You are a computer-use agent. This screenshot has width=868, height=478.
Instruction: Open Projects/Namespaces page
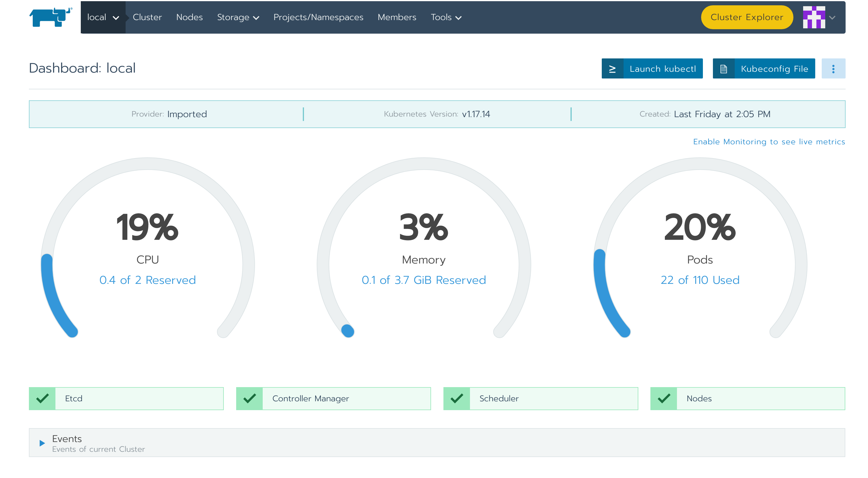[x=318, y=17]
